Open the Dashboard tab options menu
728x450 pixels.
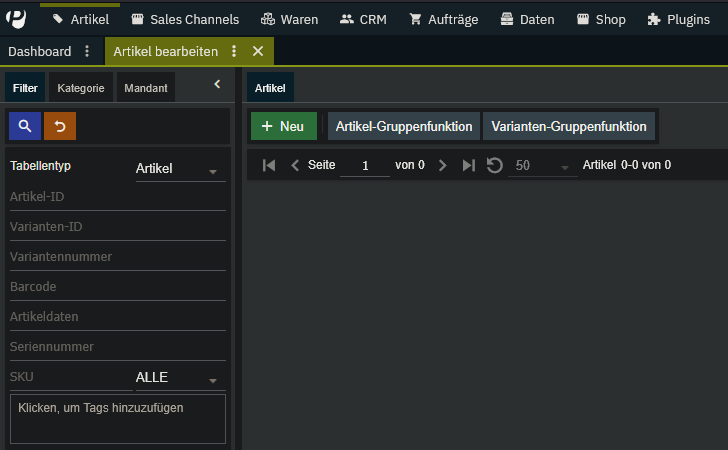click(87, 52)
